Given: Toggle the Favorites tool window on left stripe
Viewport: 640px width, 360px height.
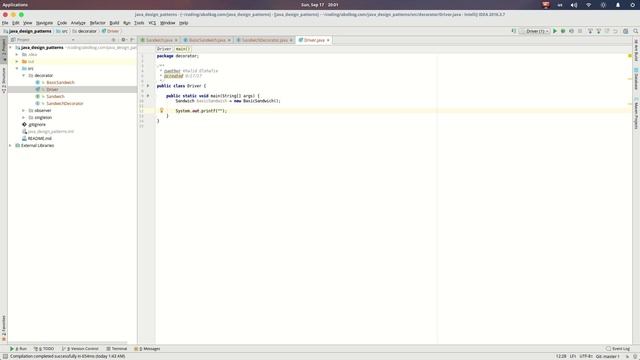Looking at the screenshot, I should tap(4, 328).
